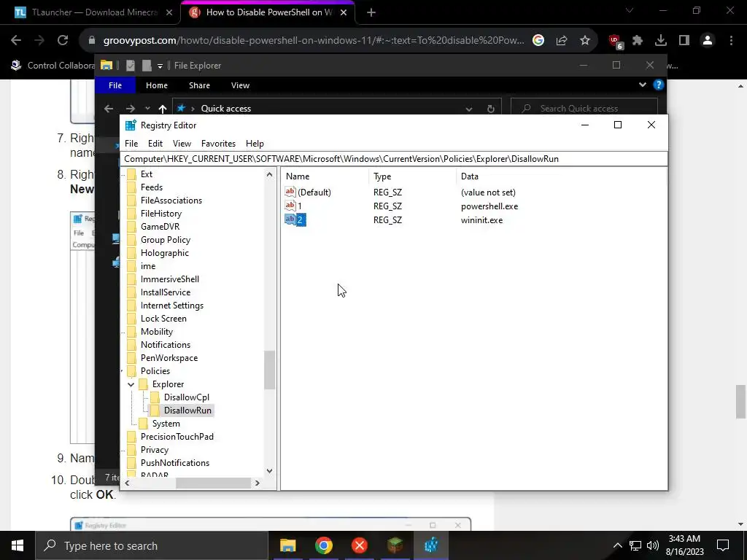Open Registry Editor View menu
This screenshot has width=747, height=560.
182,144
